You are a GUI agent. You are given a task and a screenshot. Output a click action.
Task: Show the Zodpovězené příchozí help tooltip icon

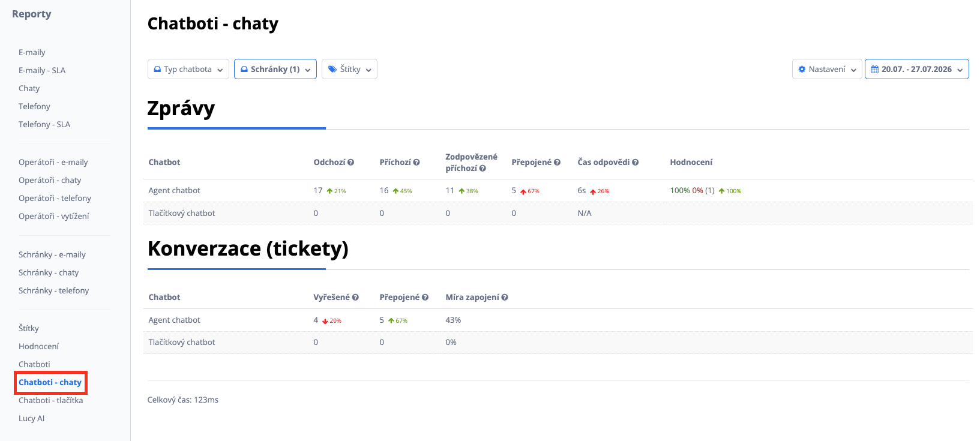click(482, 169)
